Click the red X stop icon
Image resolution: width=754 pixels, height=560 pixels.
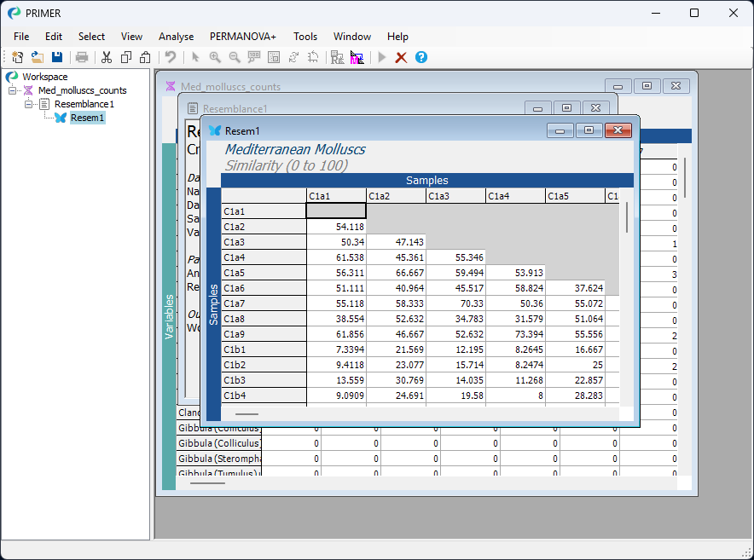[401, 57]
